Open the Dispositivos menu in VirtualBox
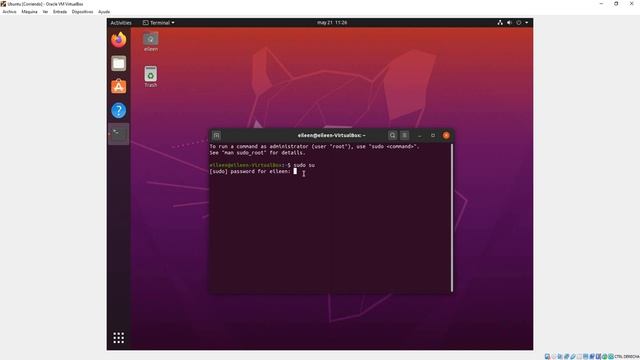The image size is (640, 360). coord(82,12)
